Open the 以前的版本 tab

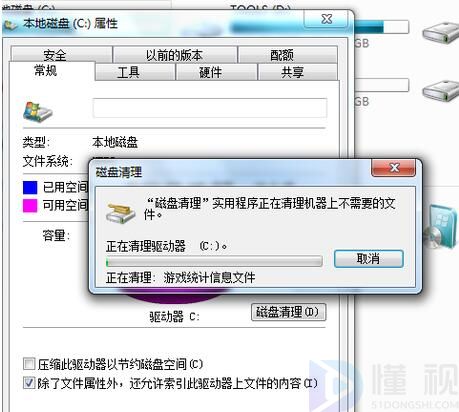click(175, 55)
